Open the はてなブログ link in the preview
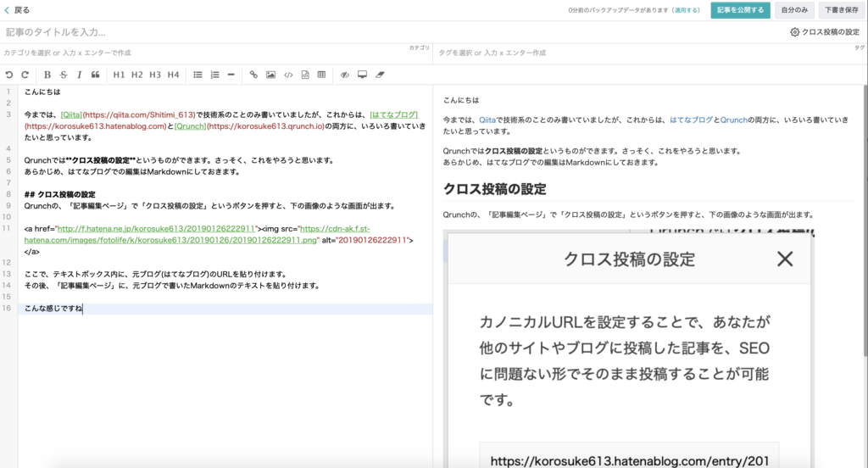This screenshot has height=468, width=868. [x=691, y=120]
